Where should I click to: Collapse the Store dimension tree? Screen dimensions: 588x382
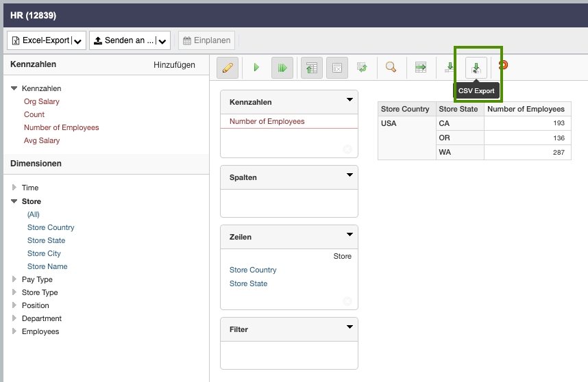tap(14, 201)
